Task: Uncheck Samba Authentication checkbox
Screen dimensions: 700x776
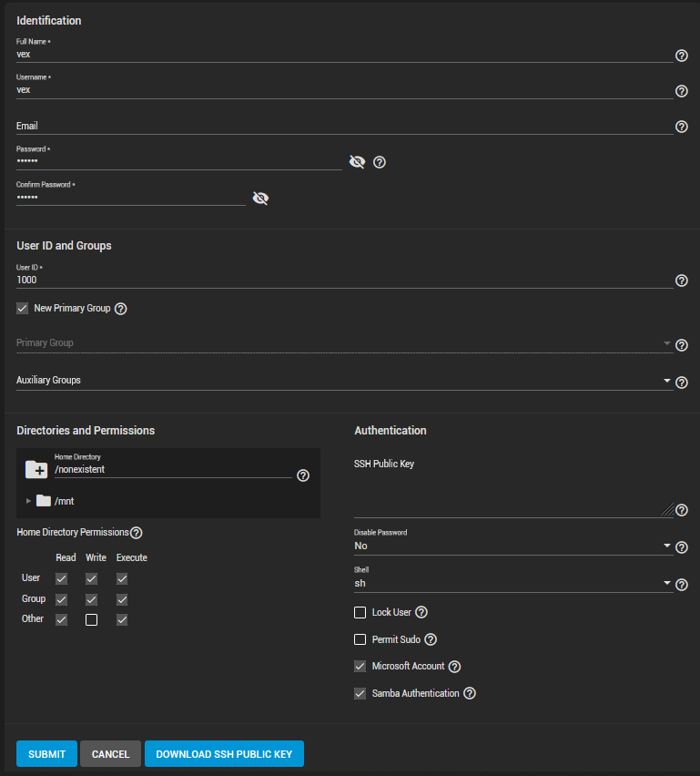Action: [360, 693]
